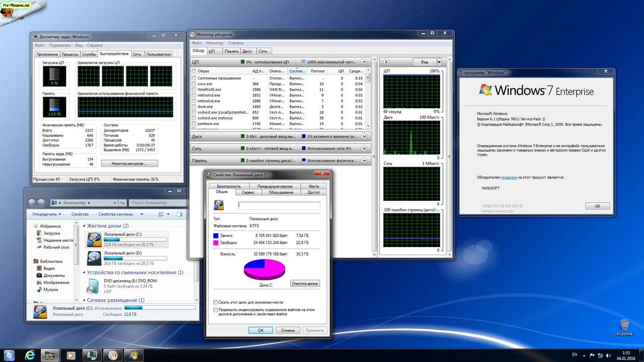This screenshot has width=644, height=362.
Task: Open the Recycle Bin (Корзина) on desktop
Action: tap(624, 325)
